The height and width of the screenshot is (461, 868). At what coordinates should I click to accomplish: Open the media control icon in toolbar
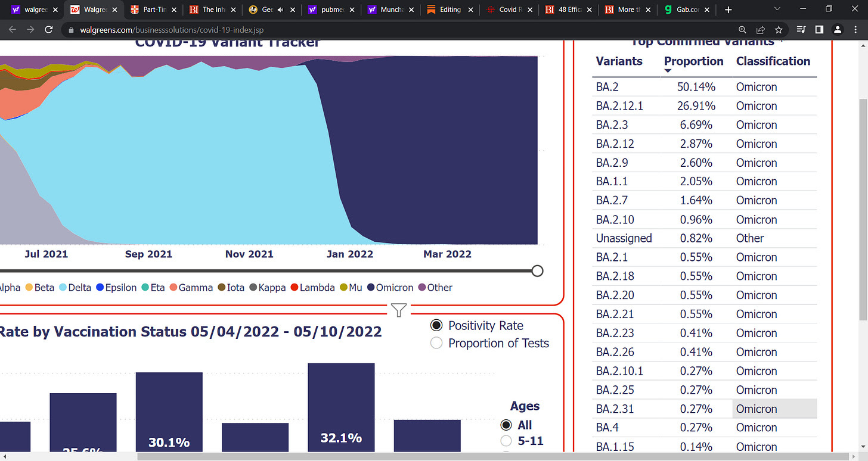pyautogui.click(x=802, y=29)
